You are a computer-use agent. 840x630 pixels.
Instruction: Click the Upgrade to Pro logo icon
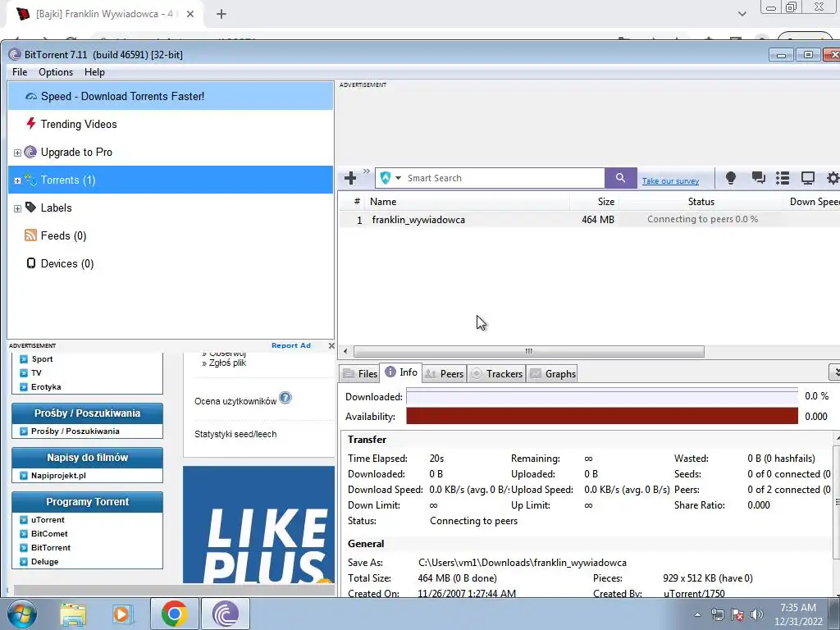pos(30,152)
